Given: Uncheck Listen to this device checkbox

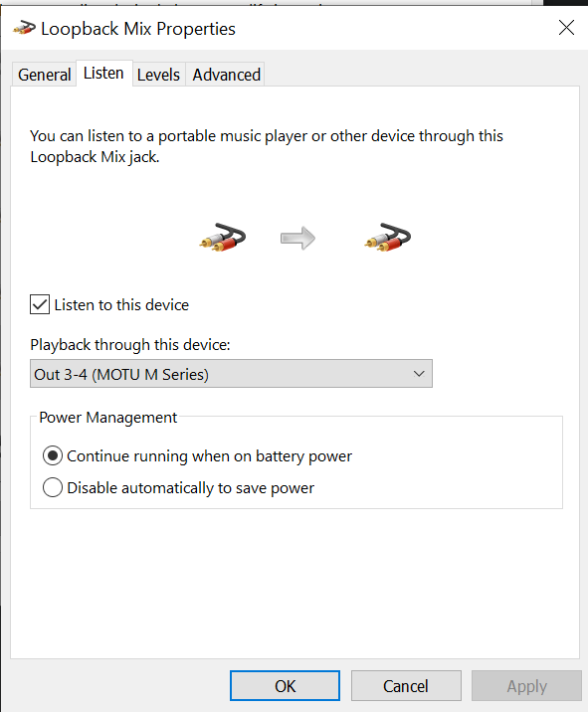Looking at the screenshot, I should tap(40, 304).
